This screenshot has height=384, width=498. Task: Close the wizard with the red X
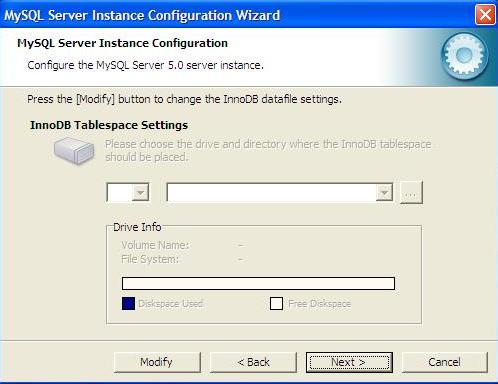coord(485,15)
